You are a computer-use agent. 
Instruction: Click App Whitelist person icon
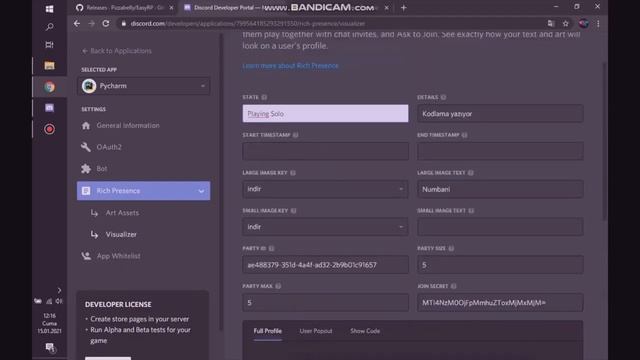click(86, 256)
